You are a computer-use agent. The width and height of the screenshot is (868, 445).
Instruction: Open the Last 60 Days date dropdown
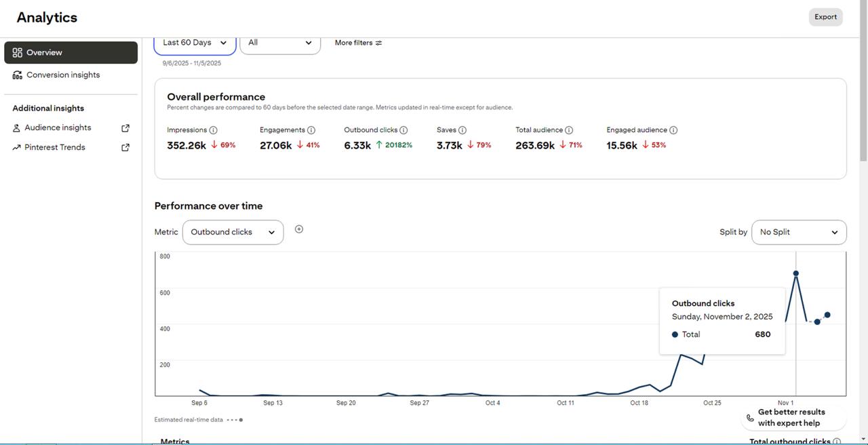195,43
